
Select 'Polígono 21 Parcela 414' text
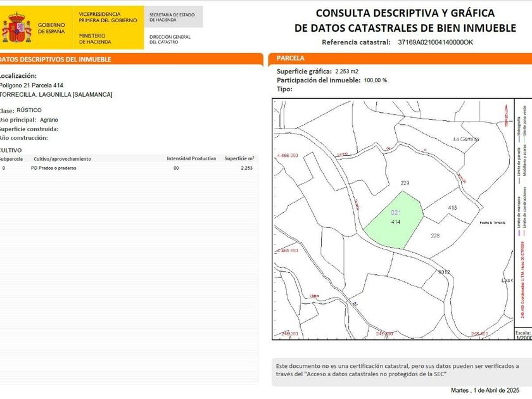[x=31, y=85]
